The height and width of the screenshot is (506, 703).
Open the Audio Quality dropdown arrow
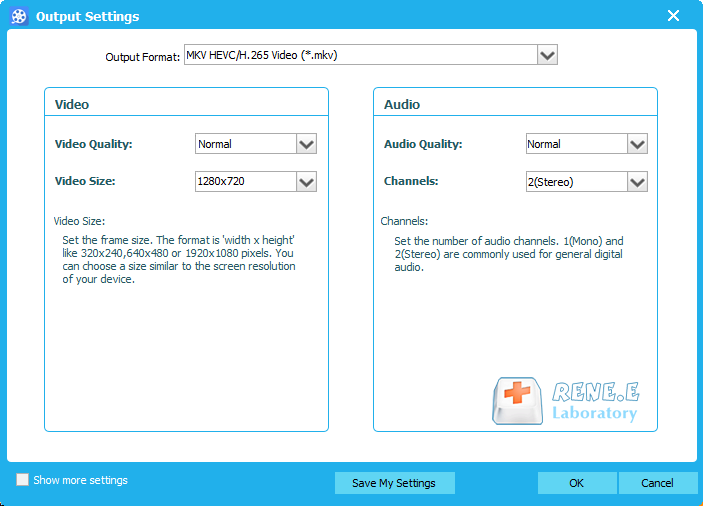tap(638, 144)
